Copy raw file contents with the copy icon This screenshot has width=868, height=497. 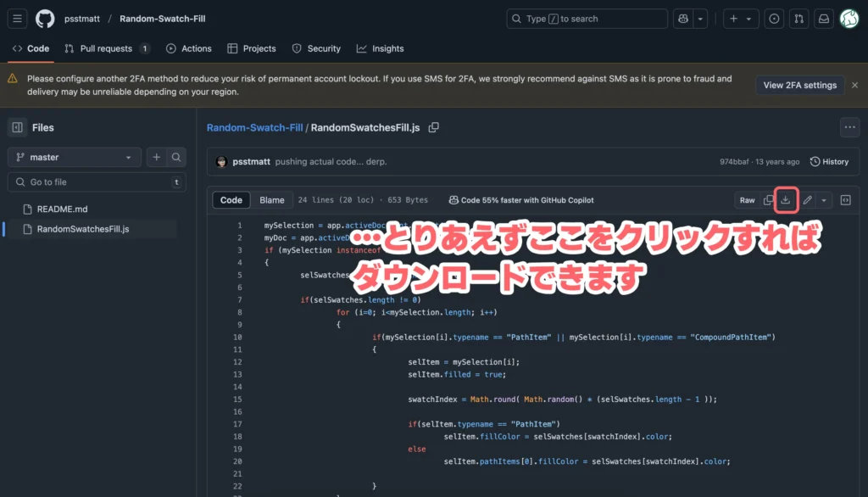pos(768,200)
